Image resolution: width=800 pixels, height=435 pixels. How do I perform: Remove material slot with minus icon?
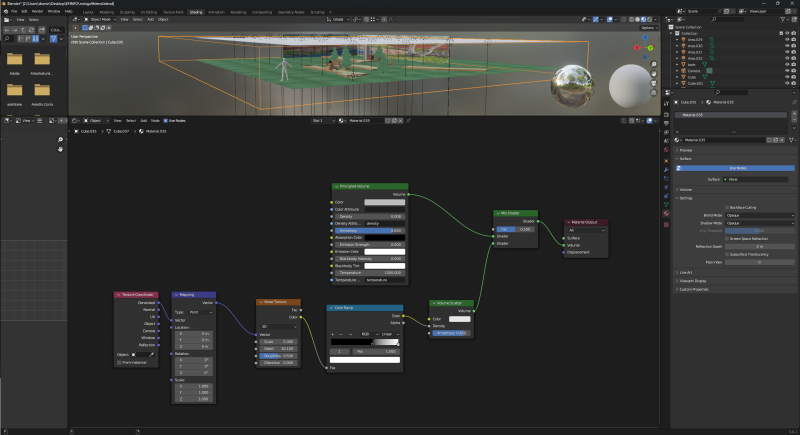click(794, 120)
